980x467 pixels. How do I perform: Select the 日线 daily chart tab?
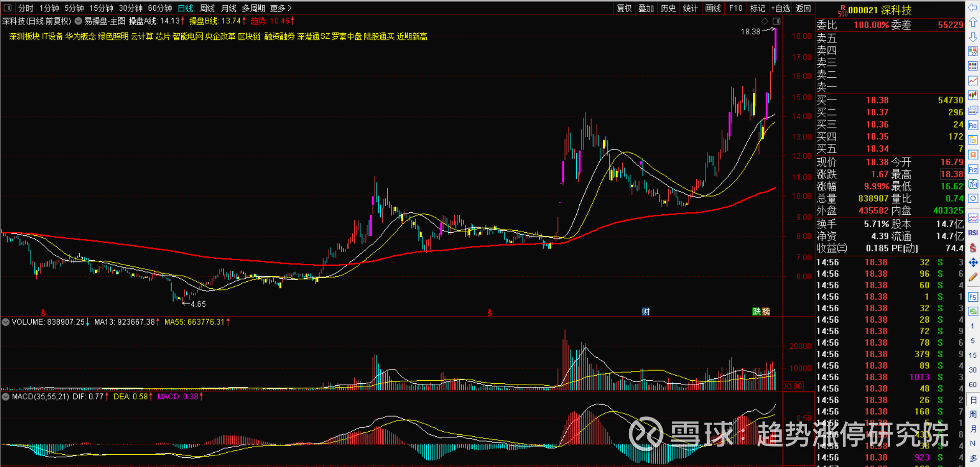185,8
